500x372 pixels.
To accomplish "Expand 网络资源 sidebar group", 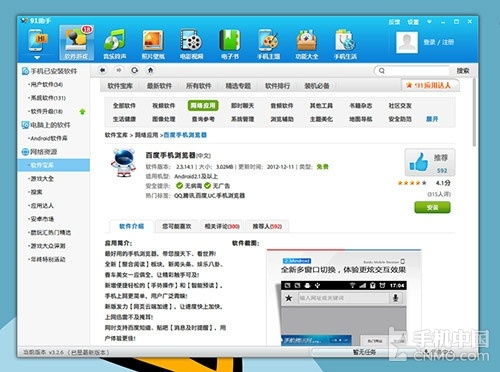I will pyautogui.click(x=39, y=152).
